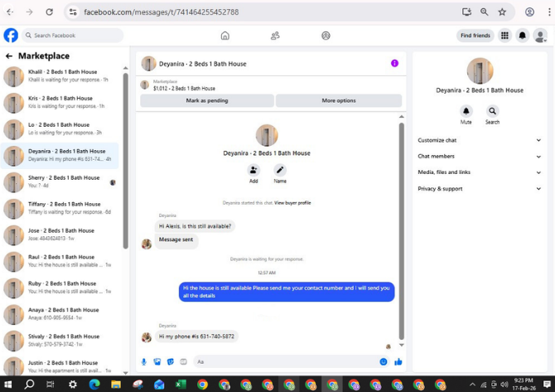
Task: Click chat scrollbar down arrow
Action: click(x=402, y=345)
